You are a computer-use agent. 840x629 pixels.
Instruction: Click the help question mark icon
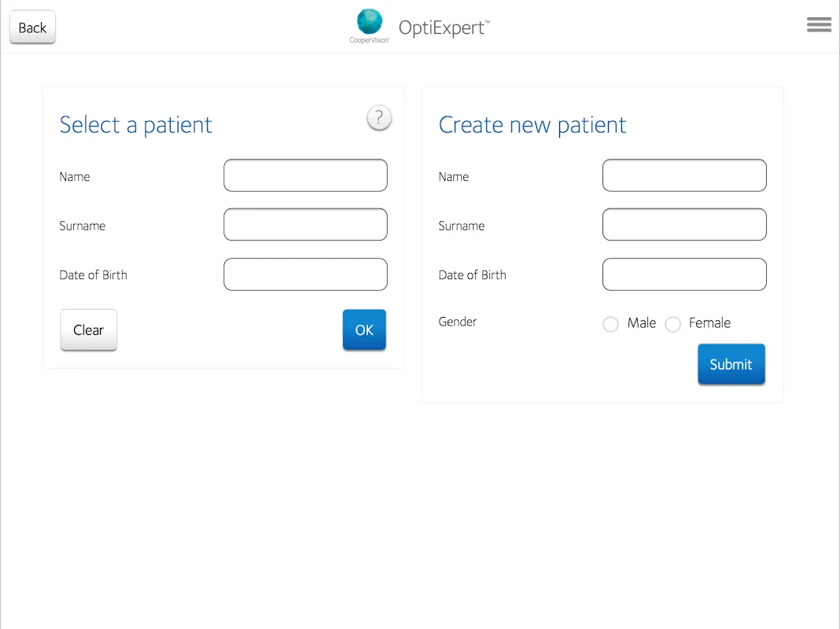(x=379, y=117)
